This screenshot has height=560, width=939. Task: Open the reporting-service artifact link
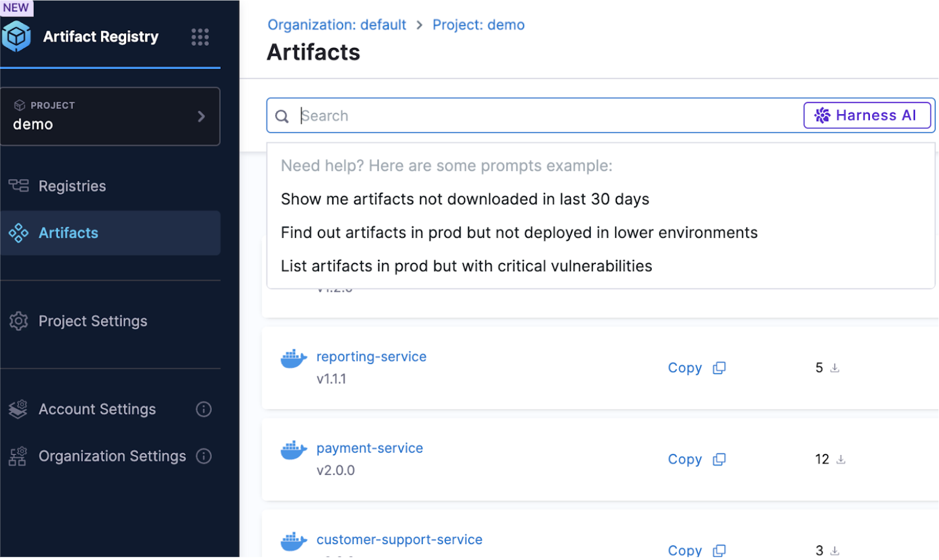[x=371, y=357]
